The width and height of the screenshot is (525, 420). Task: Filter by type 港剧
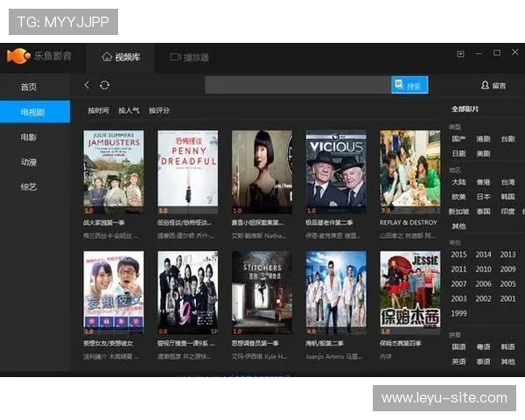tap(483, 138)
